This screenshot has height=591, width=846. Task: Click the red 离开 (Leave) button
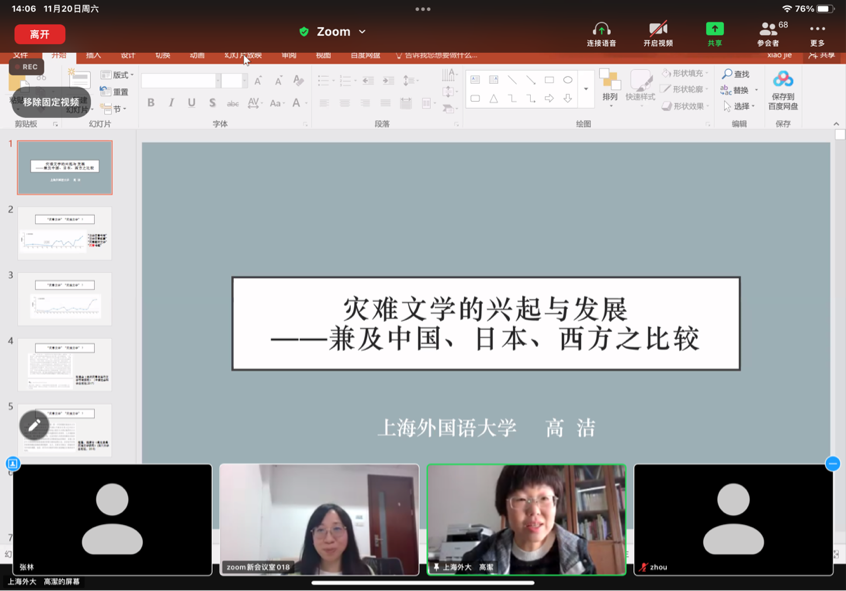(x=40, y=34)
